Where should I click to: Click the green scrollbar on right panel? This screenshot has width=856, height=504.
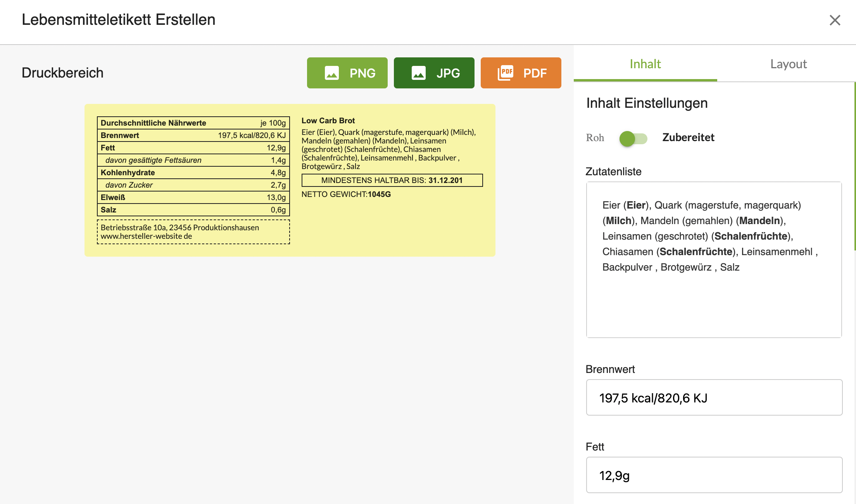pos(855,167)
